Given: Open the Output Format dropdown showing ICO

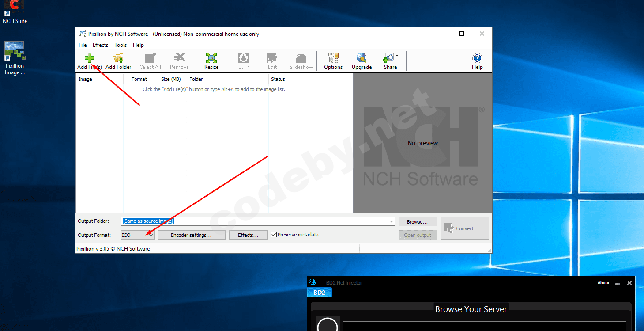Looking at the screenshot, I should (x=138, y=235).
